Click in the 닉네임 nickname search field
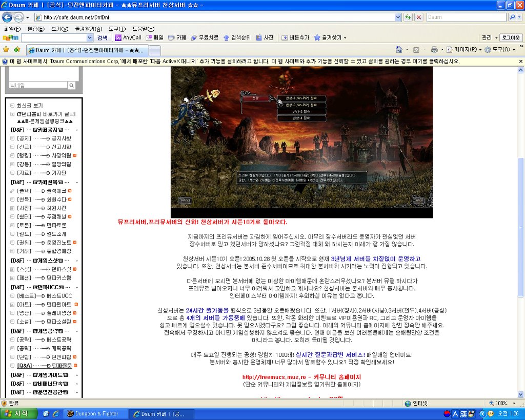The height and width of the screenshot is (420, 525). [x=38, y=86]
